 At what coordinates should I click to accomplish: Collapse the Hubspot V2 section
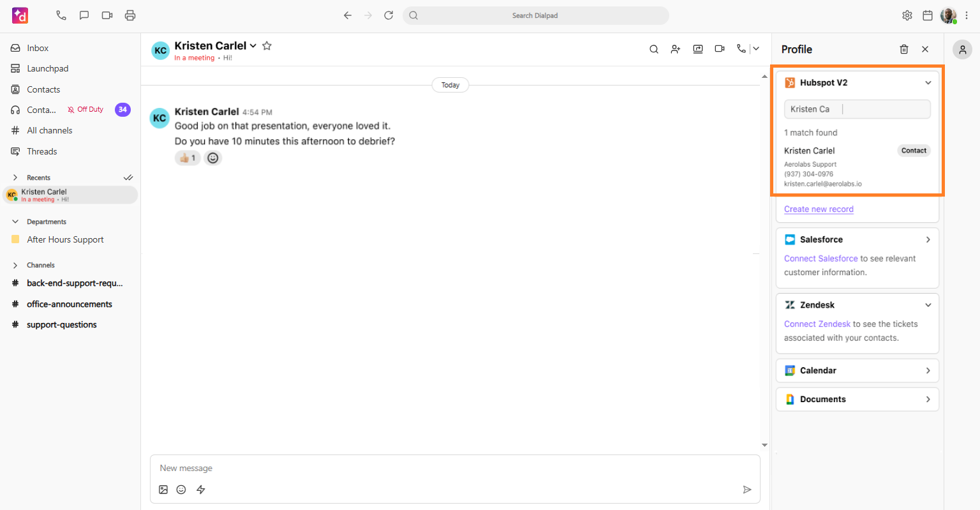(x=928, y=83)
